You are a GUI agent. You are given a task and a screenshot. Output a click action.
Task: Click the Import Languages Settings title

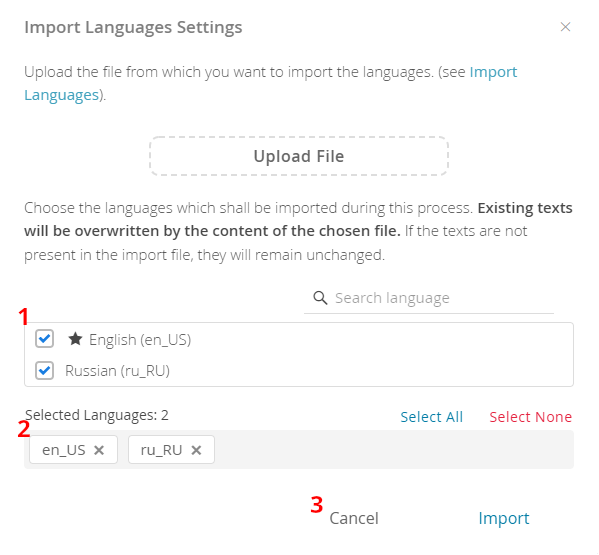(x=133, y=28)
